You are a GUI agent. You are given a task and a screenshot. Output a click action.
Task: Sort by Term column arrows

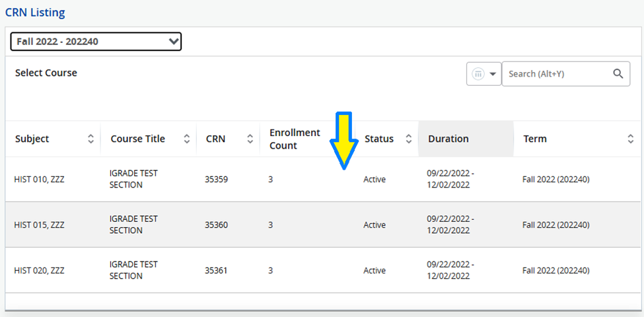(630, 139)
